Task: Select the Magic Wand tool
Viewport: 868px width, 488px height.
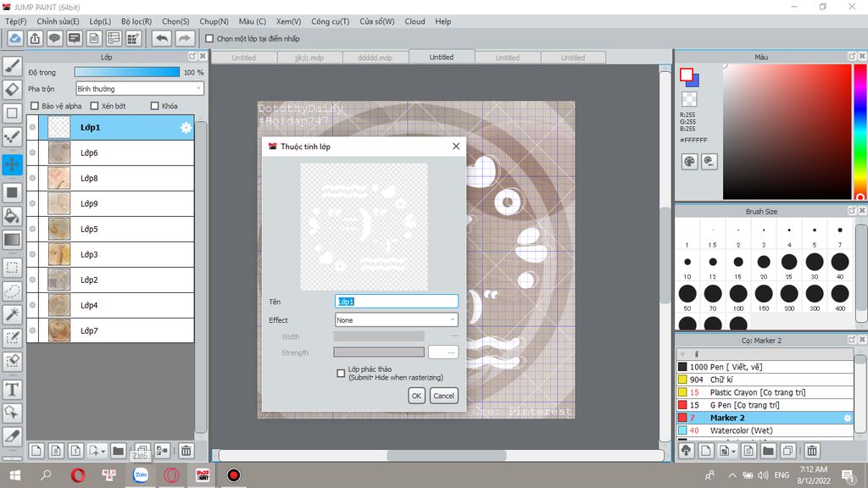Action: (x=12, y=314)
